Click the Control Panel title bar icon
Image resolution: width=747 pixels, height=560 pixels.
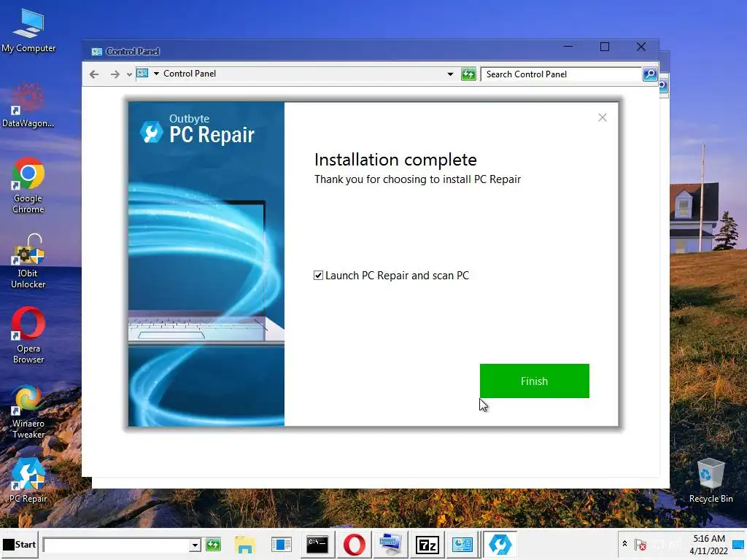tap(97, 52)
